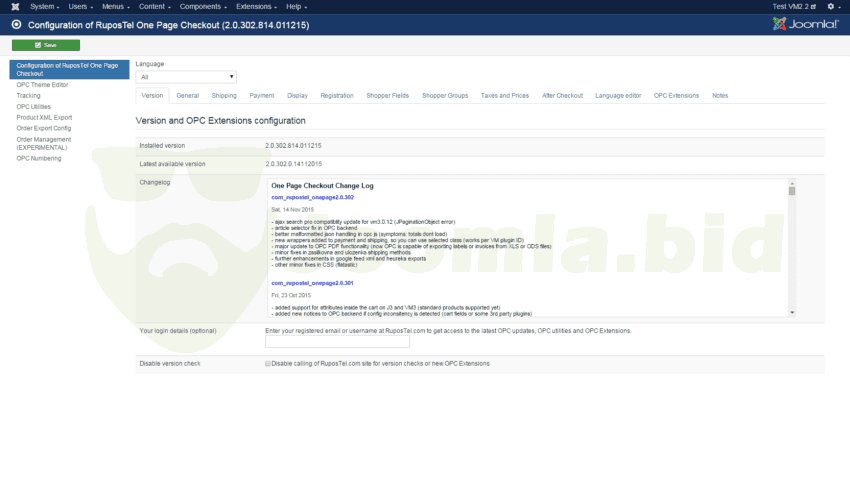The height and width of the screenshot is (496, 850).
Task: Click com_rupostel_onepage2.0.302 changelog link
Action: (x=312, y=198)
